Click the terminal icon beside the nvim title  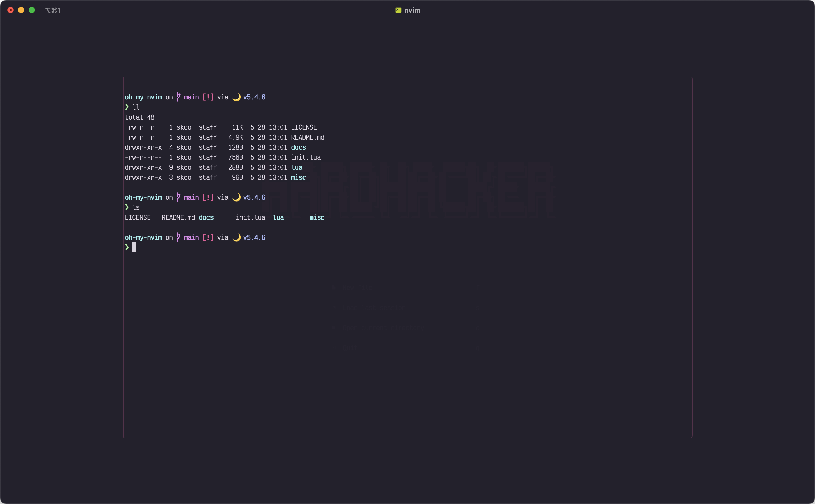[x=398, y=10]
